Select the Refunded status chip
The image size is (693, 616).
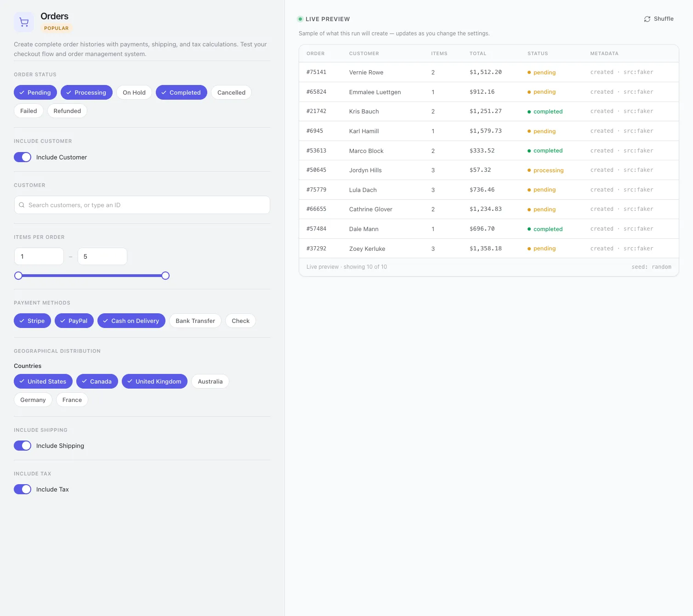coord(67,111)
